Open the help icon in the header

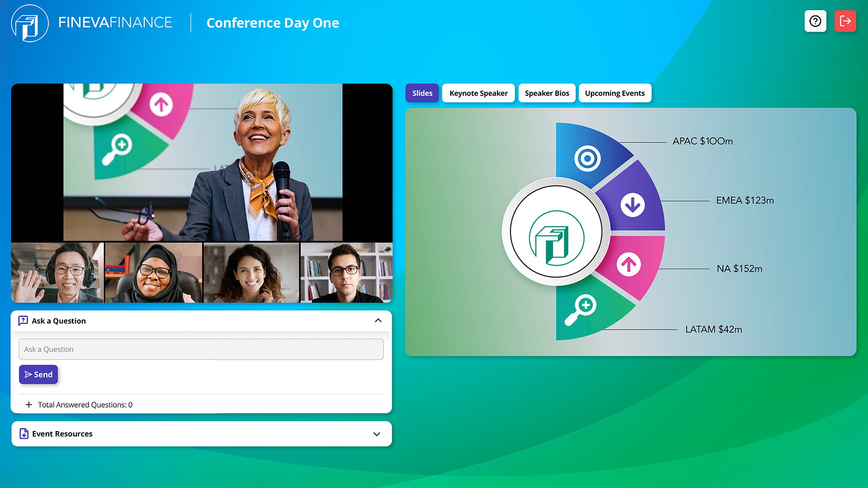point(815,21)
